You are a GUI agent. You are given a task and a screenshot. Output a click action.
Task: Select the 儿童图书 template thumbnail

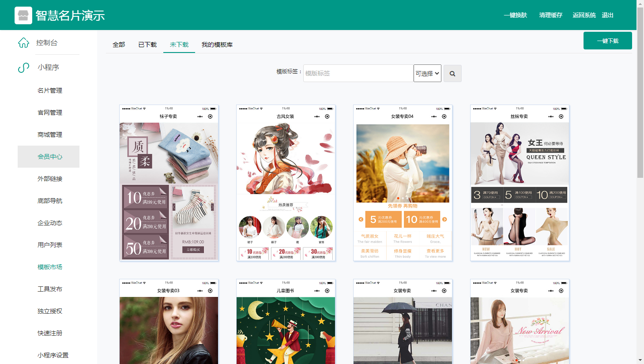(x=286, y=322)
